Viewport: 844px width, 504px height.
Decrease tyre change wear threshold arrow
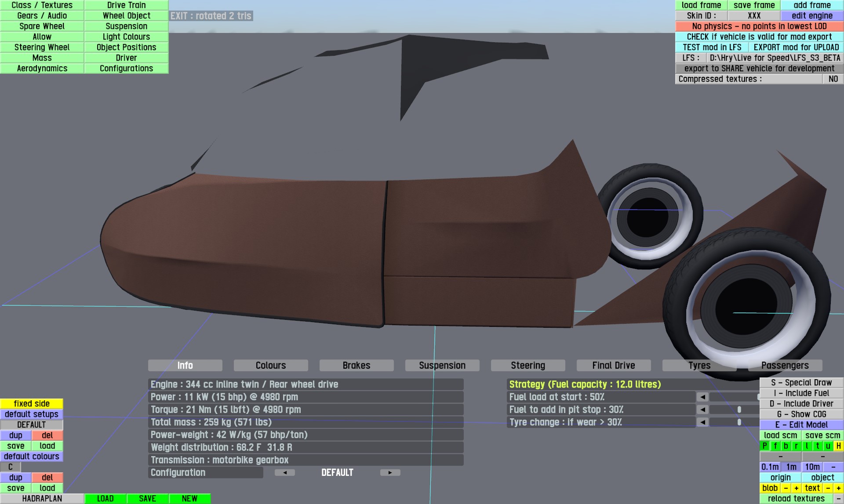pos(702,422)
